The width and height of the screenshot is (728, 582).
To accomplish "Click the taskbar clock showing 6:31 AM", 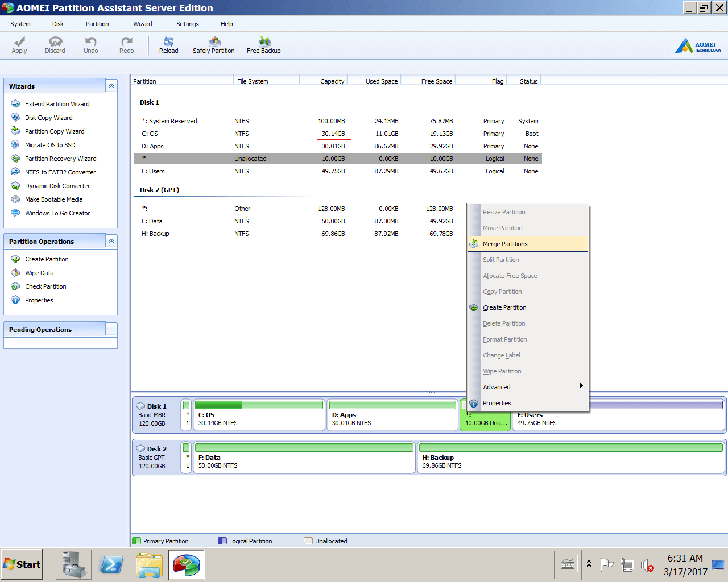I will (x=685, y=565).
